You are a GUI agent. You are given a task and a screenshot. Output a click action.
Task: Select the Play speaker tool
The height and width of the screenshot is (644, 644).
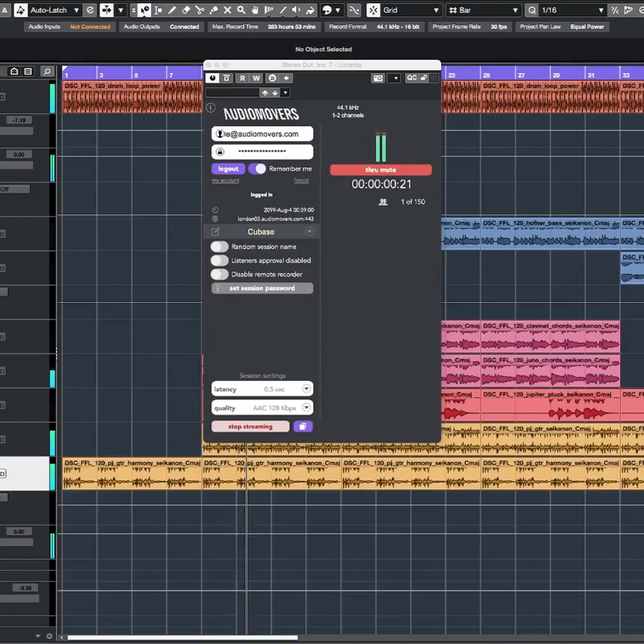[296, 10]
